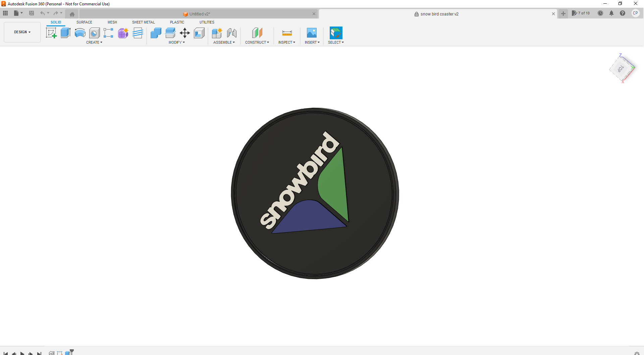Switch to the SURFACE tab
Viewport: 644px width, 355px height.
84,23
